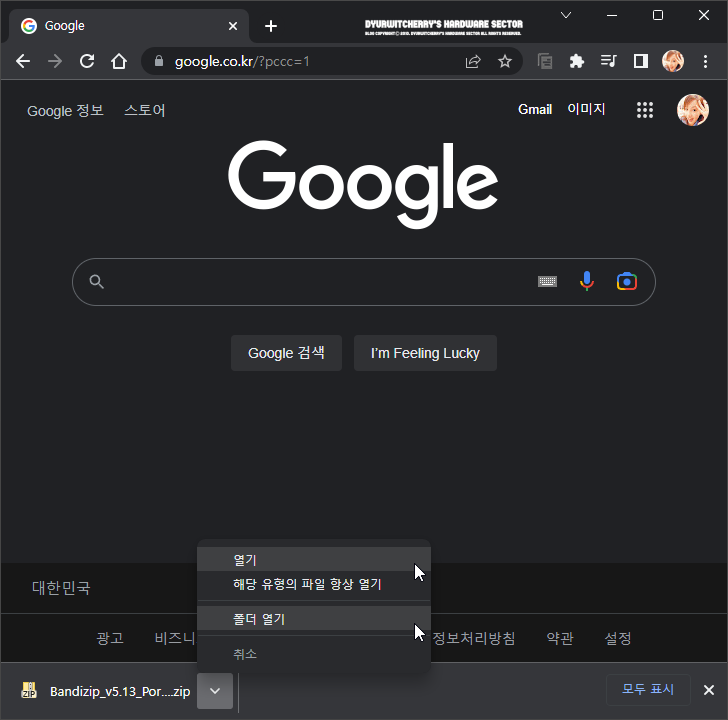Viewport: 728px width, 720px height.
Task: Open the home page button
Action: coord(119,61)
